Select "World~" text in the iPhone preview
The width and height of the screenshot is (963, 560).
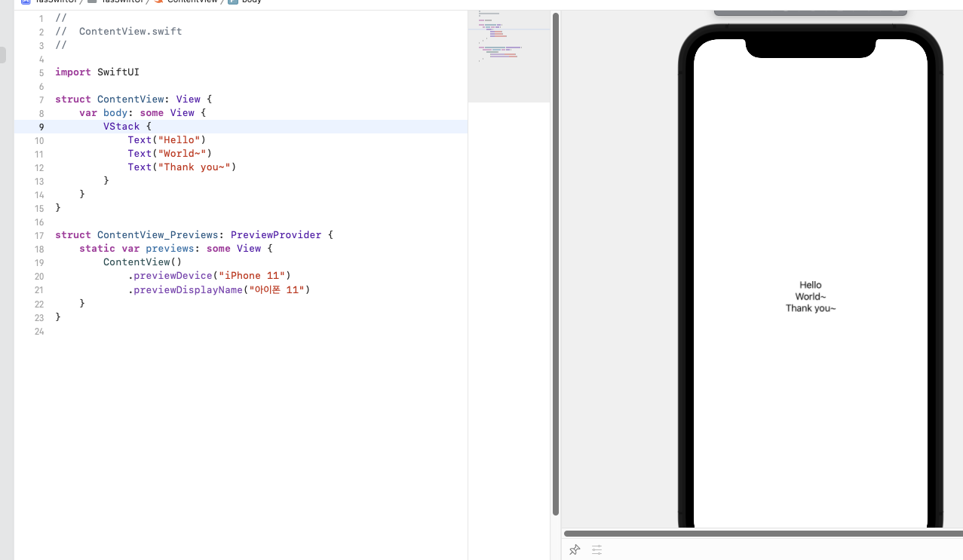click(x=811, y=296)
